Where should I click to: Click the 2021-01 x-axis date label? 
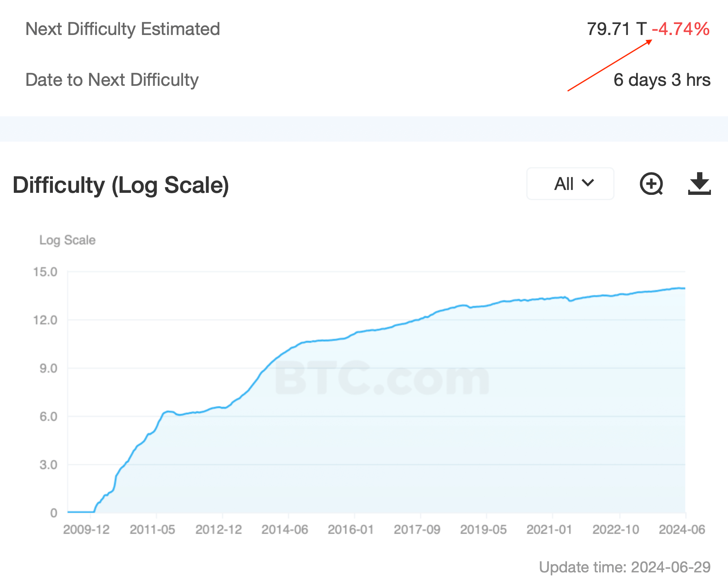549,529
